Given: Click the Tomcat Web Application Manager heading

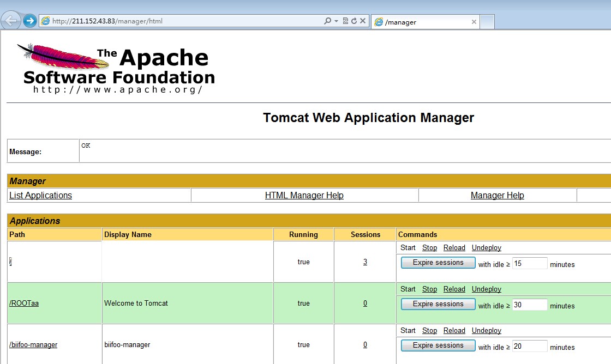Looking at the screenshot, I should [x=368, y=118].
